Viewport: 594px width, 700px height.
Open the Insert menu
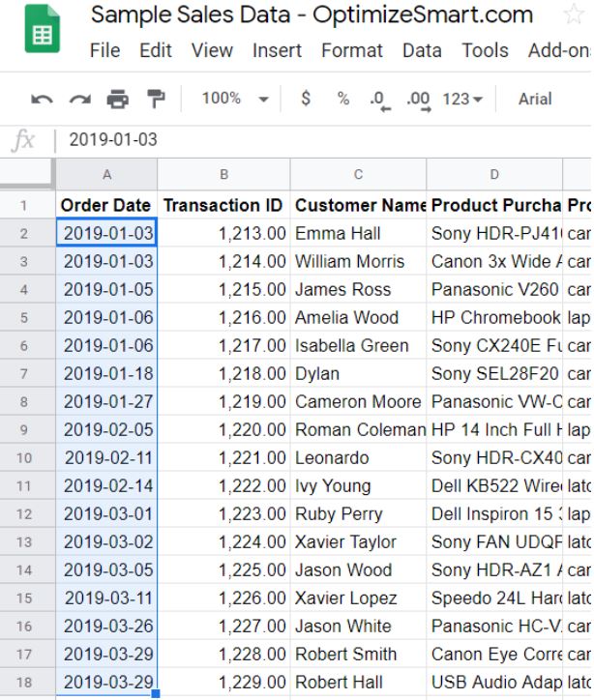277,50
